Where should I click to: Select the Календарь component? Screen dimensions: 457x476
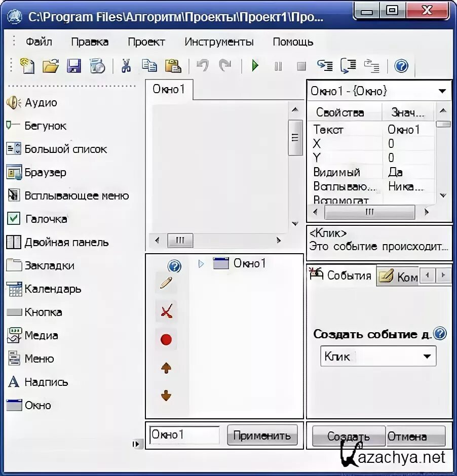point(44,289)
